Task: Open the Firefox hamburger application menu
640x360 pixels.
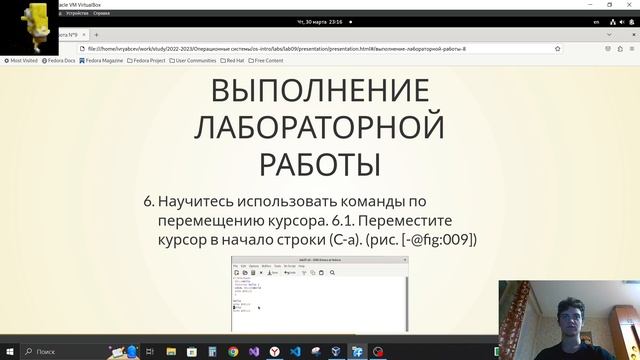Action: (x=632, y=49)
